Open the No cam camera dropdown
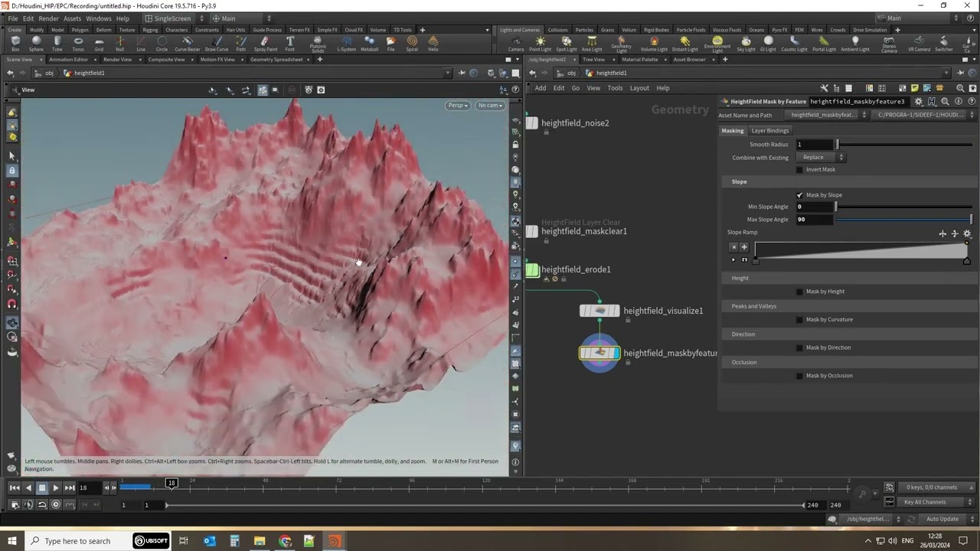 (x=490, y=106)
